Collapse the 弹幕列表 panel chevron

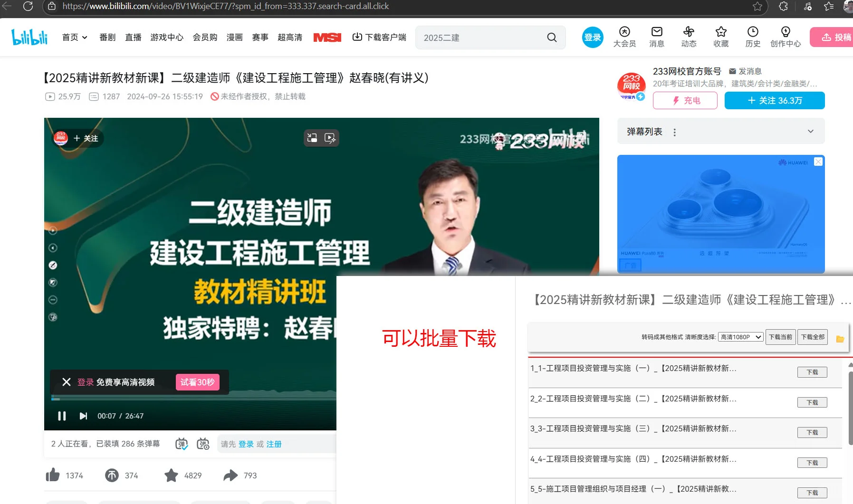tap(810, 131)
